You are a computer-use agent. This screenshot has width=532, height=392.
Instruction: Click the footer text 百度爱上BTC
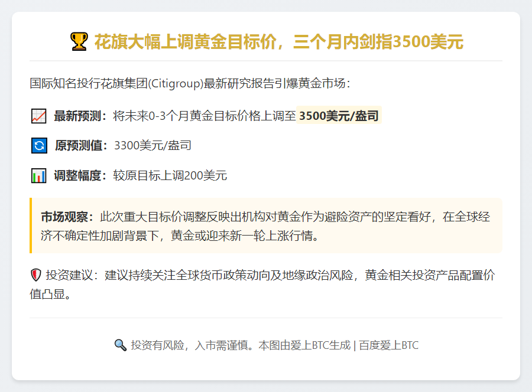[388, 345]
